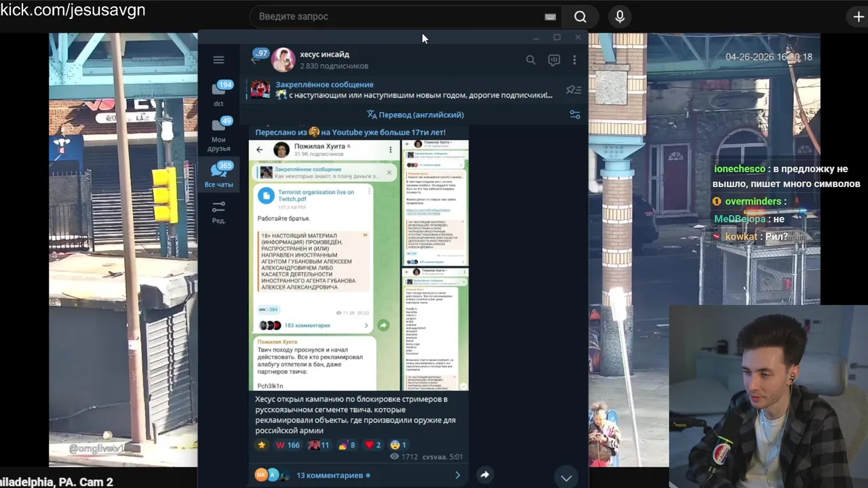The height and width of the screenshot is (488, 868).
Task: Click the 2 830 подписчиков subscriber count
Action: tap(334, 66)
